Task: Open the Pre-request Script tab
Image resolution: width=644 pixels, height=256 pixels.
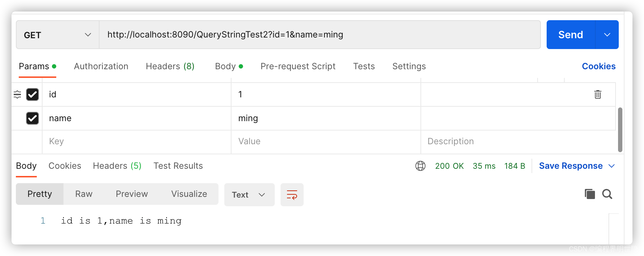Action: pyautogui.click(x=298, y=66)
